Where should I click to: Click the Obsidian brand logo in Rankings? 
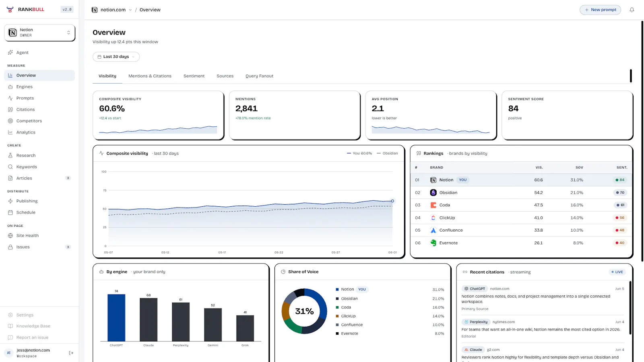click(x=433, y=193)
